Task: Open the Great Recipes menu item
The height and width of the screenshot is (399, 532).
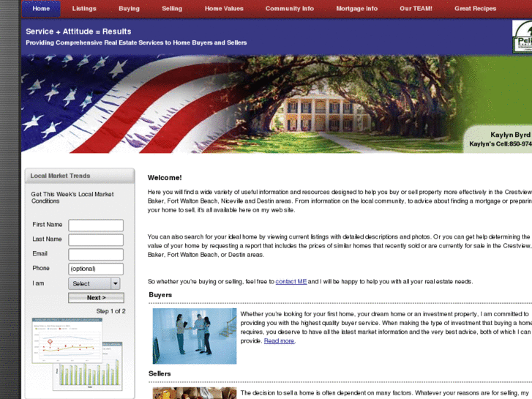Action: pos(476,9)
